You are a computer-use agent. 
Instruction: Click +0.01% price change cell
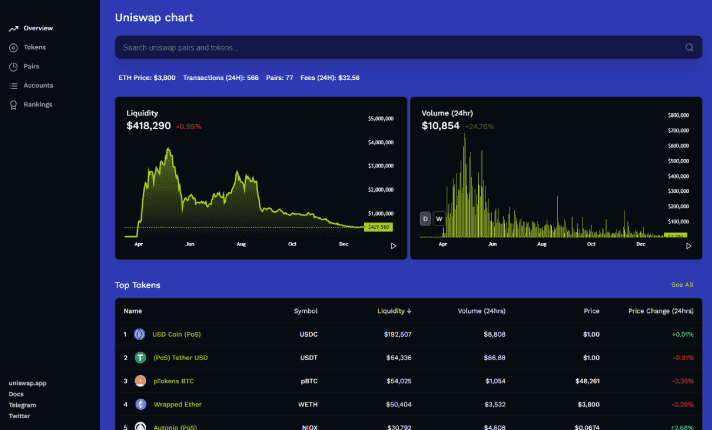pyautogui.click(x=682, y=334)
